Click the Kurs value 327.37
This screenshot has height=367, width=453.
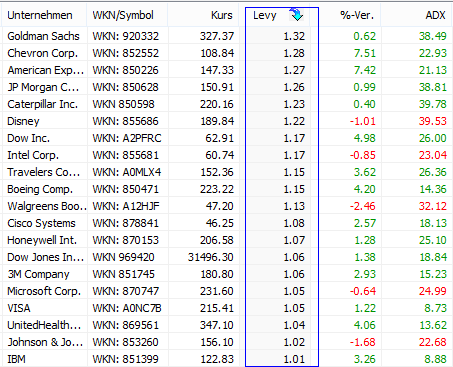coord(217,36)
